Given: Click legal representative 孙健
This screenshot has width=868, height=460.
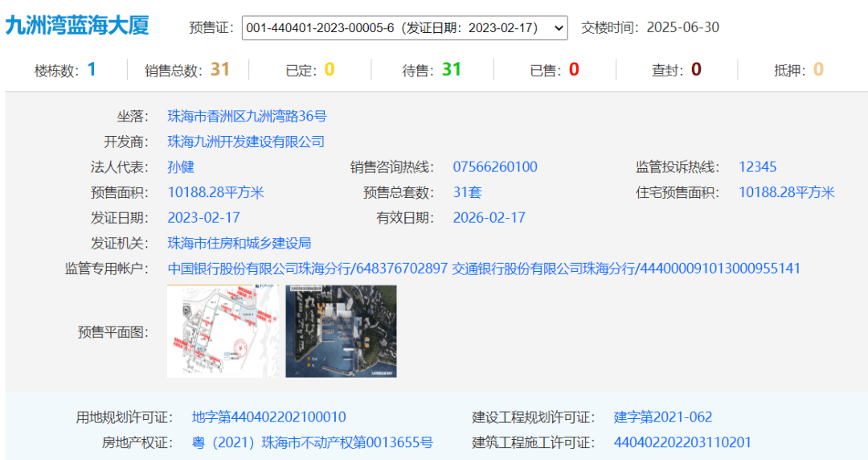Looking at the screenshot, I should 181,167.
